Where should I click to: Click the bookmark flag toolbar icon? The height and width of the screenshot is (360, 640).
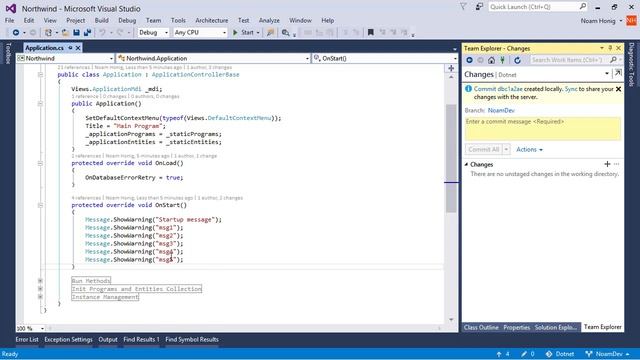click(371, 32)
